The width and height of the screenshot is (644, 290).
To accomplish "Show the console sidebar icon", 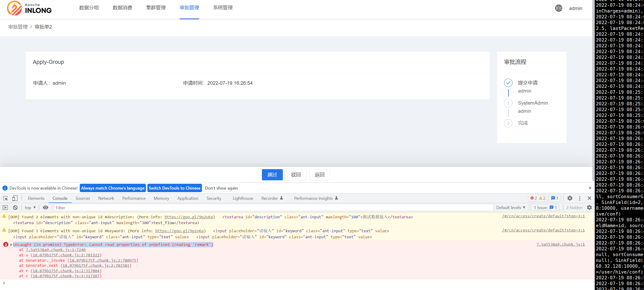I will tap(5, 207).
